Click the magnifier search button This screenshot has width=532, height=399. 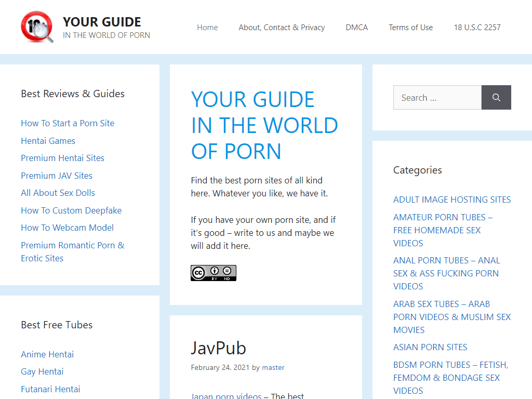(496, 97)
